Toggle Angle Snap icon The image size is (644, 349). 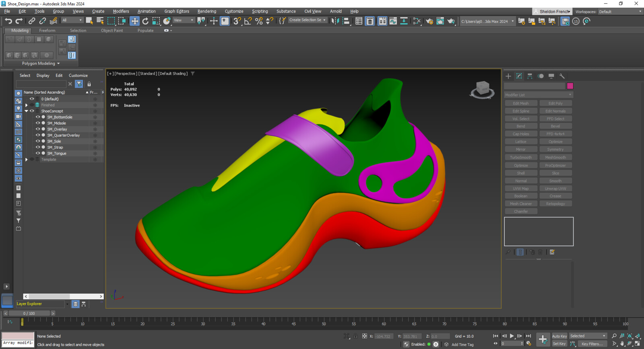(x=248, y=21)
